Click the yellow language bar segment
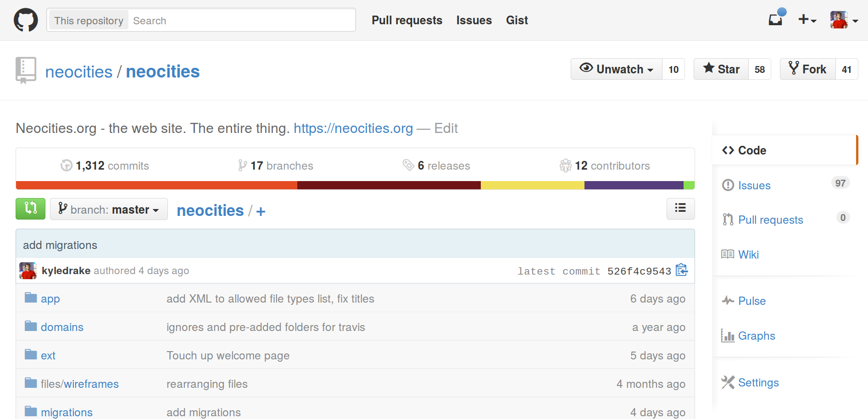This screenshot has height=419, width=868. coord(533,185)
